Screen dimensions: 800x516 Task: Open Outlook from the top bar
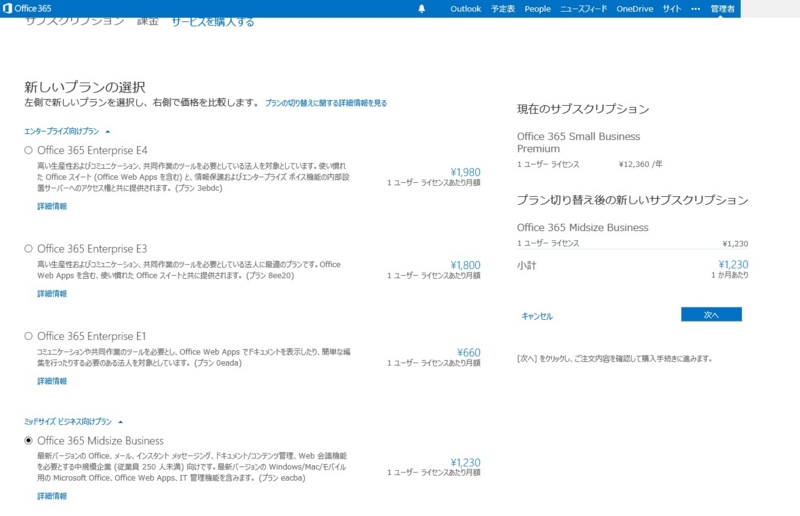pyautogui.click(x=465, y=9)
